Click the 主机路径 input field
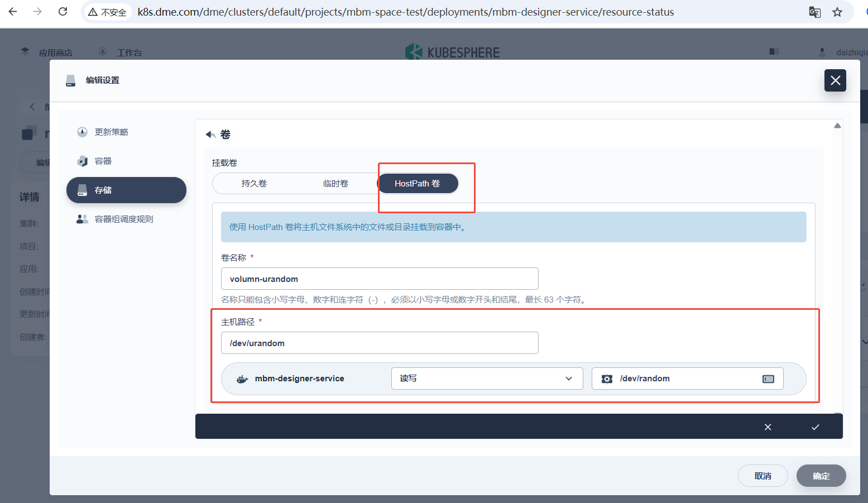This screenshot has width=868, height=503. pos(380,343)
